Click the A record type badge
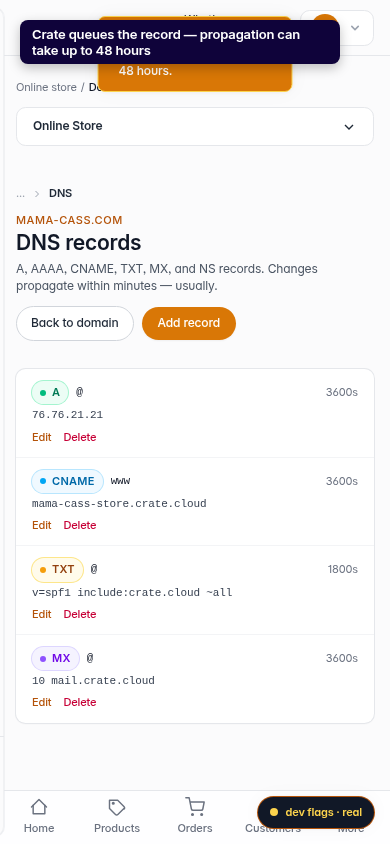This screenshot has width=390, height=844. click(50, 392)
